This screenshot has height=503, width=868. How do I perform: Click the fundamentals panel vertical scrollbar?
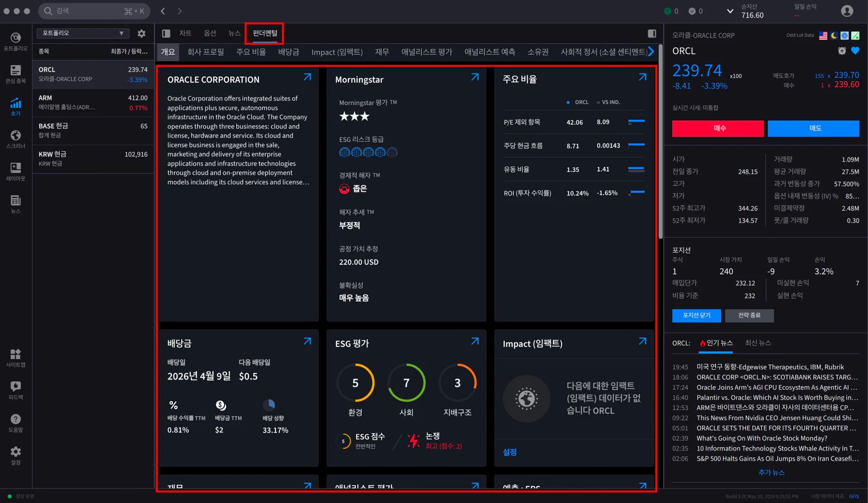pos(660,142)
